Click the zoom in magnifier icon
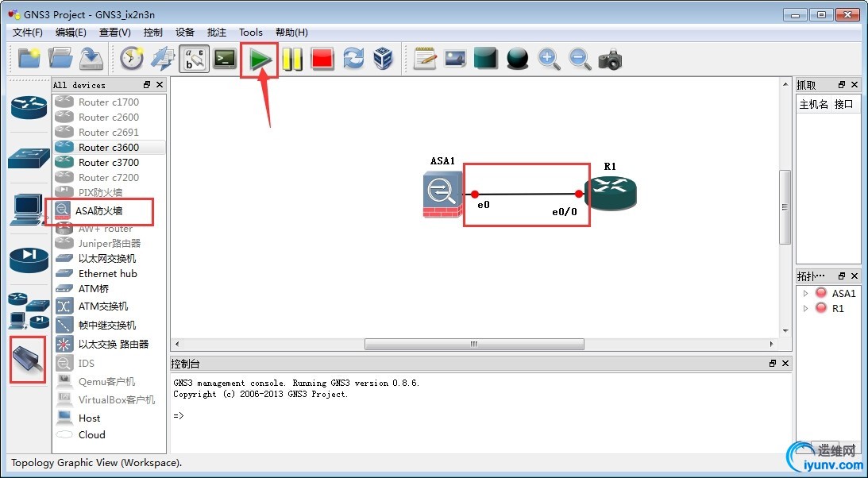The width and height of the screenshot is (868, 478). point(549,59)
